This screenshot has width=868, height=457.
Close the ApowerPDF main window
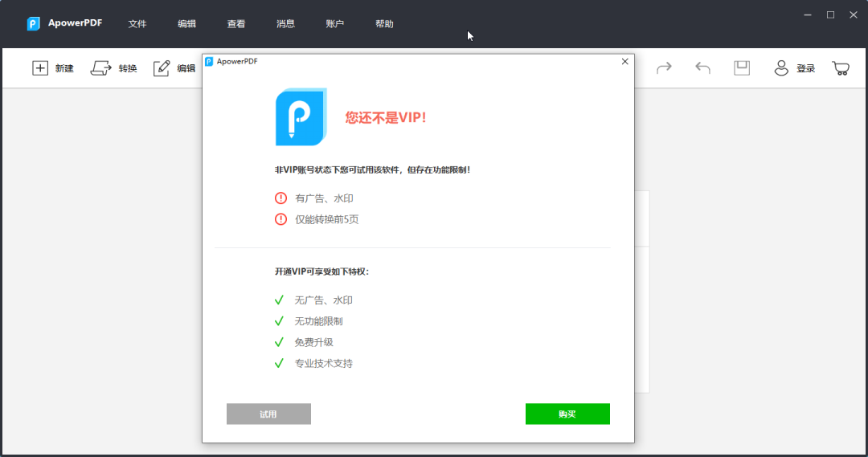coord(853,15)
